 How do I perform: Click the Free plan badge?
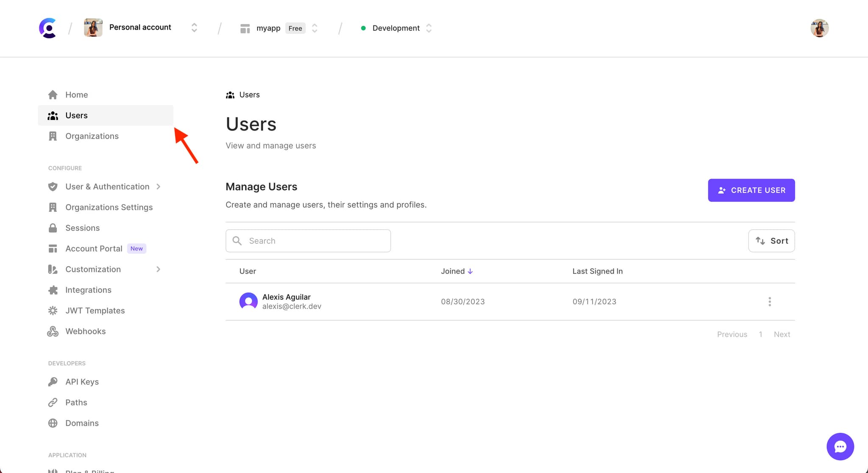click(x=295, y=28)
